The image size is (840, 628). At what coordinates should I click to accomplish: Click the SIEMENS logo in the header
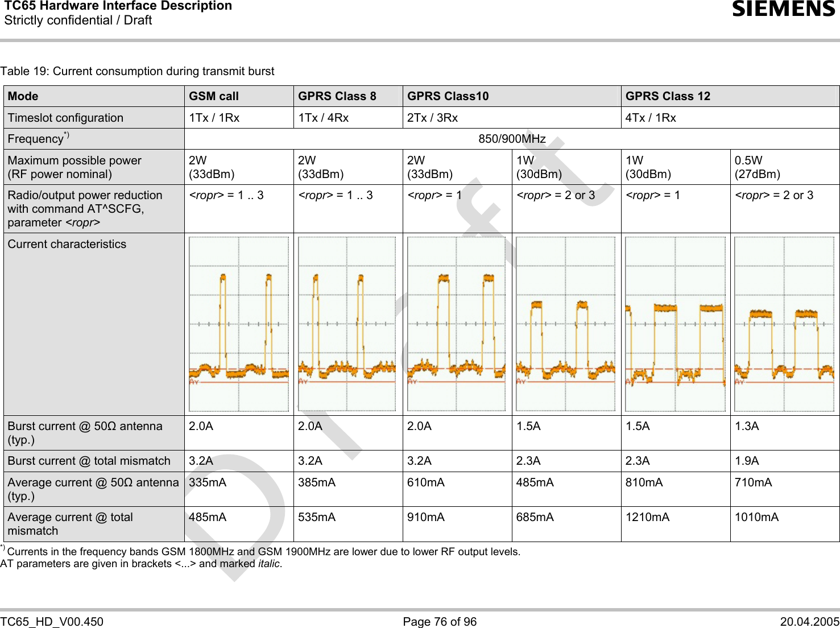(x=783, y=10)
